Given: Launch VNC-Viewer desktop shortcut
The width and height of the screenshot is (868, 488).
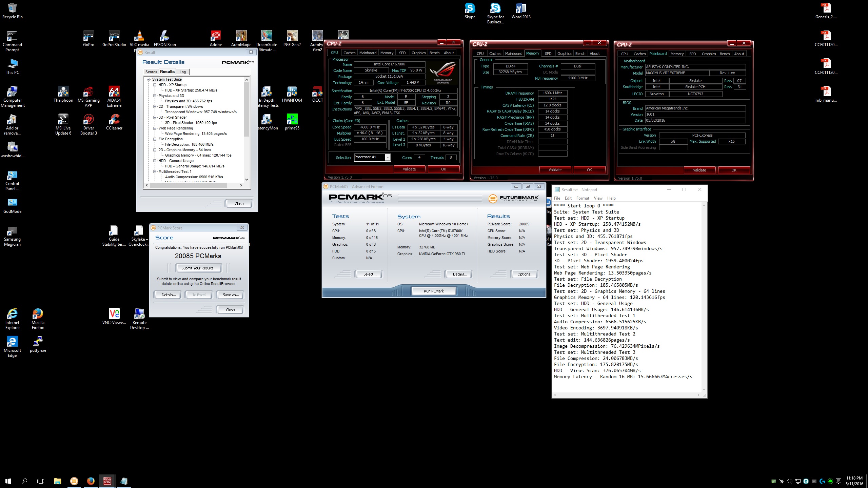Looking at the screenshot, I should tap(114, 317).
